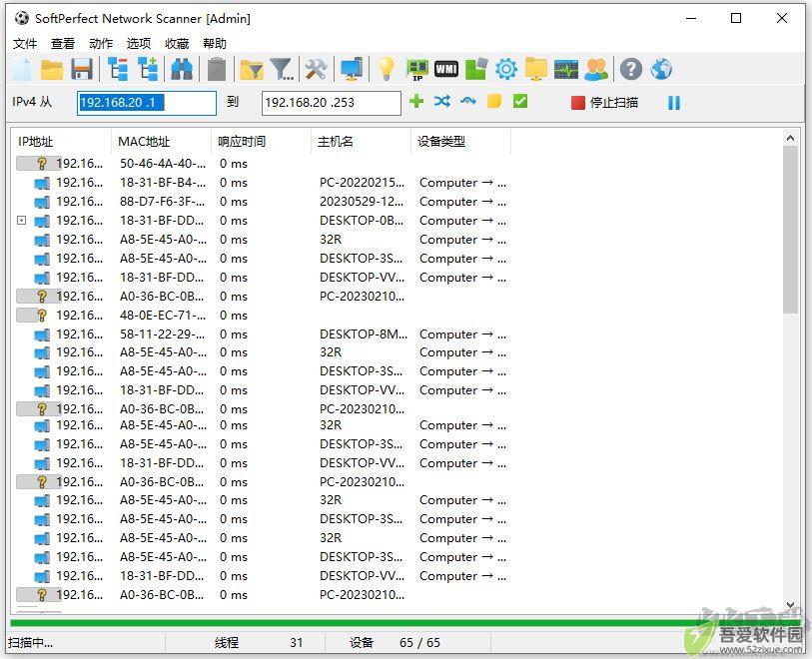Screen dimensions: 812x659
Task: Click the vertical scrollbar thumb
Action: click(790, 230)
